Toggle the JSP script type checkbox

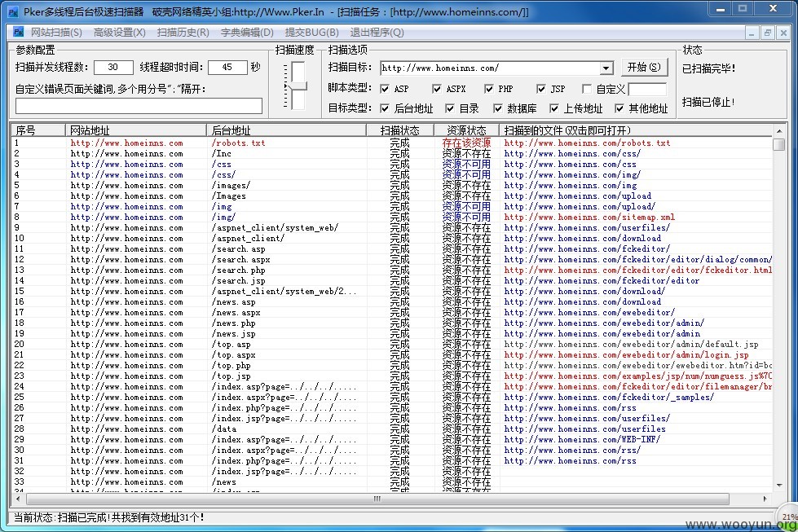541,89
